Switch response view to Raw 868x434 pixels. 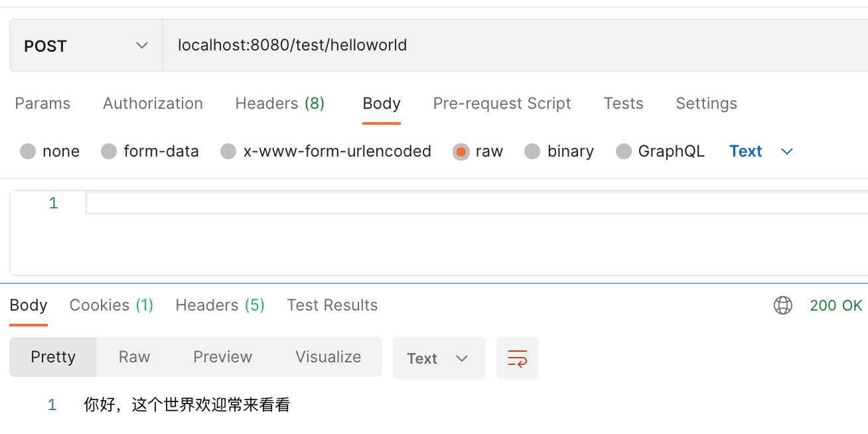point(134,357)
